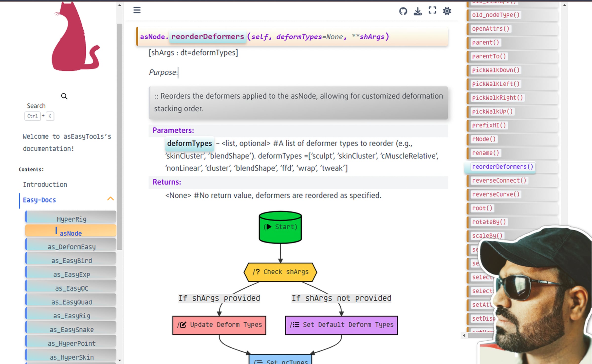Click the Set Default Deform Types node
This screenshot has height=364, width=592.
[341, 325]
